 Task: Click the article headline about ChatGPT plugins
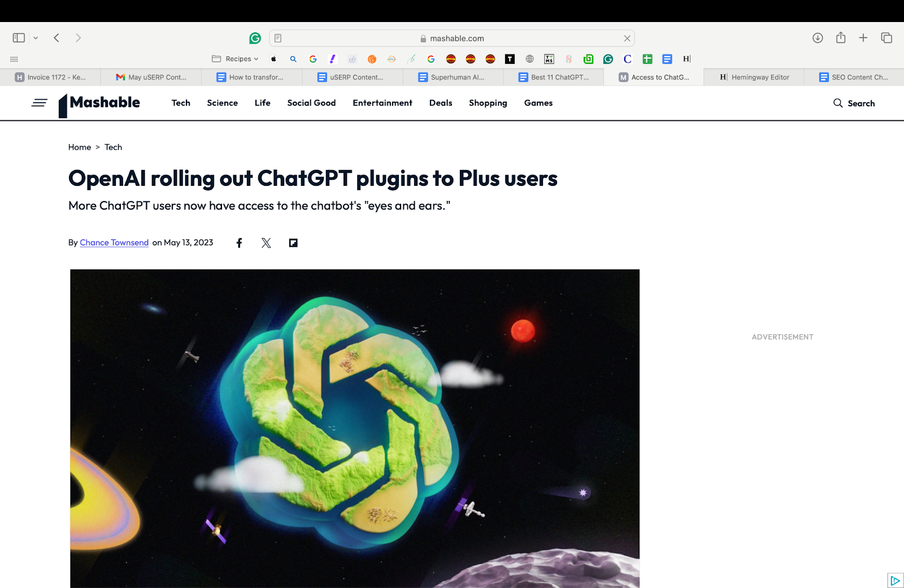[312, 178]
